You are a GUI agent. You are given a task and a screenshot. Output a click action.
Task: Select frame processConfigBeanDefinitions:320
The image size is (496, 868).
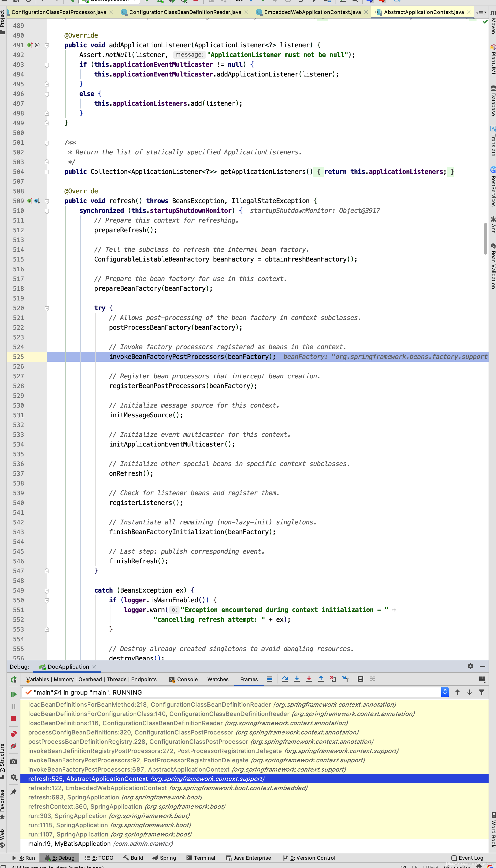(254, 732)
